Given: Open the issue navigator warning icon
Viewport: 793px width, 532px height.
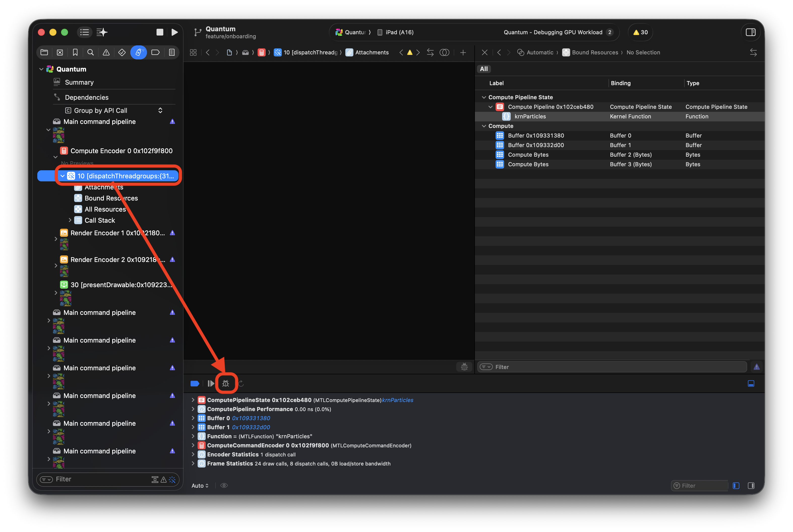Looking at the screenshot, I should pos(106,52).
